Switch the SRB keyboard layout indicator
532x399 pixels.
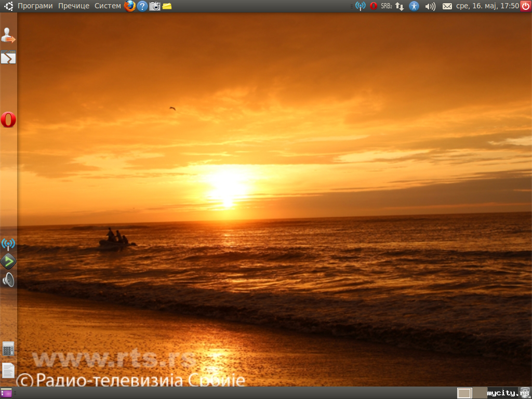tap(386, 6)
